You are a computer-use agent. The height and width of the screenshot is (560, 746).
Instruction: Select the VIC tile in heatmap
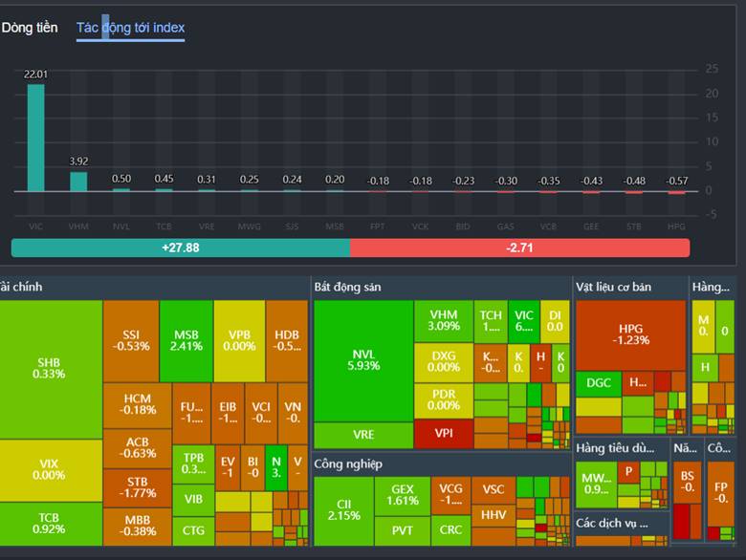coord(524,321)
